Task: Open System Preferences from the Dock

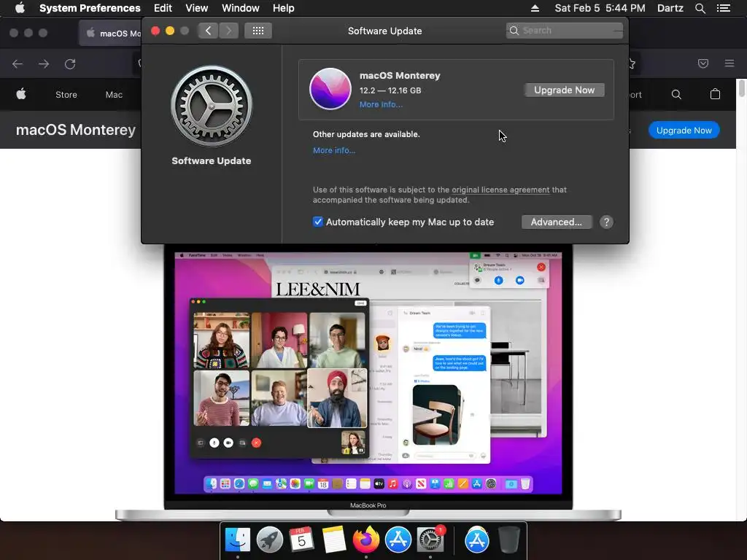Action: (x=430, y=540)
